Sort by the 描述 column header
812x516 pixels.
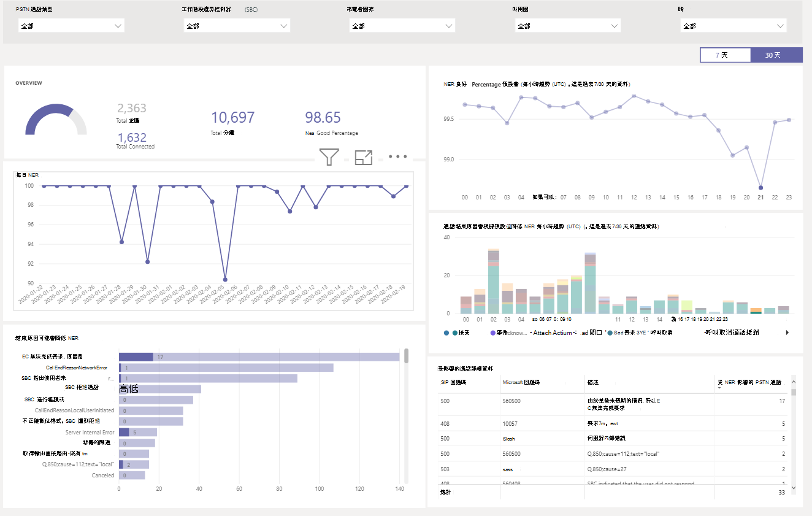pos(592,382)
